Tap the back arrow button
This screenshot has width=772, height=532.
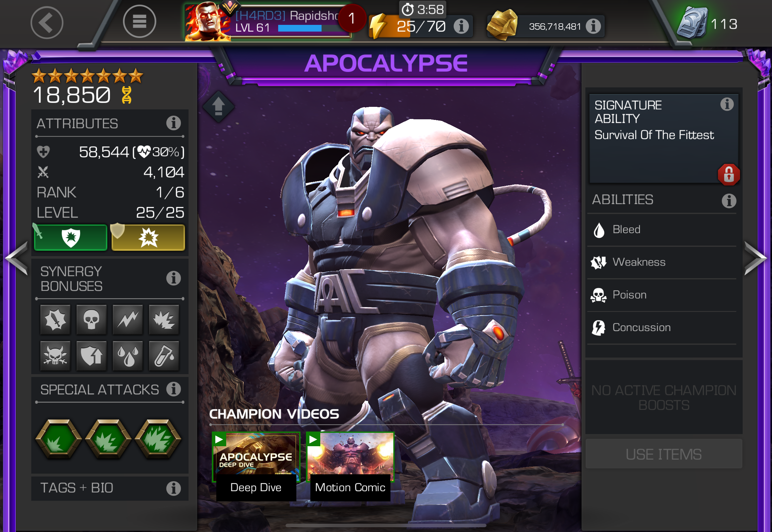point(47,23)
